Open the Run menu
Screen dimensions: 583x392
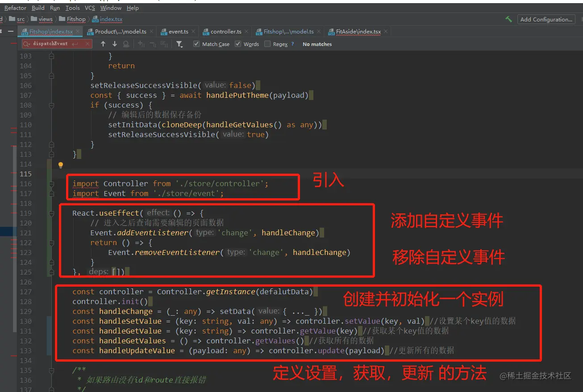[54, 8]
